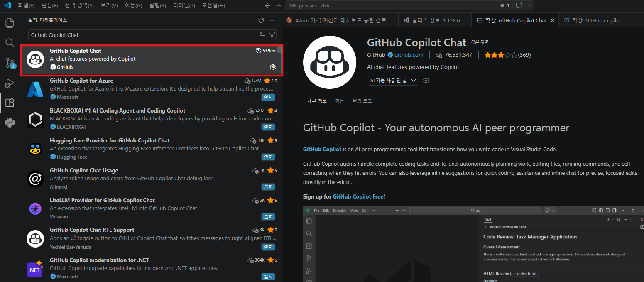644x282 pixels.
Task: Clear extension search results icon
Action: click(262, 35)
